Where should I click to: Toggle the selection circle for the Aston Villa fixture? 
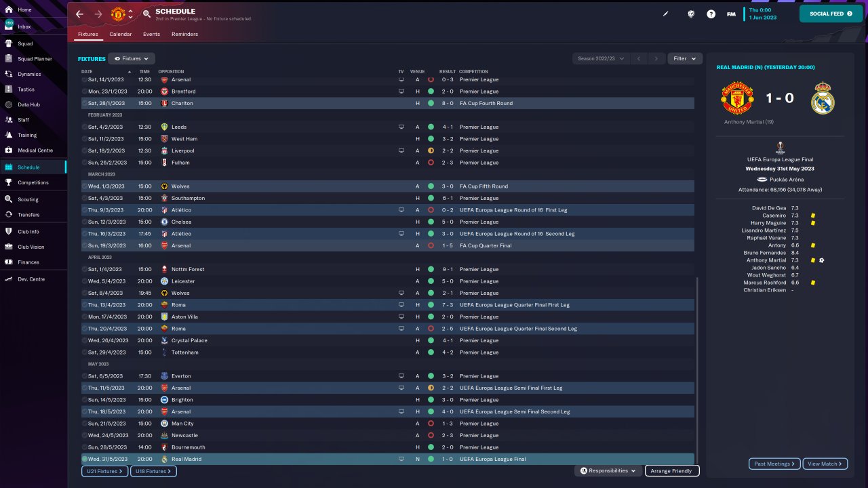click(85, 317)
